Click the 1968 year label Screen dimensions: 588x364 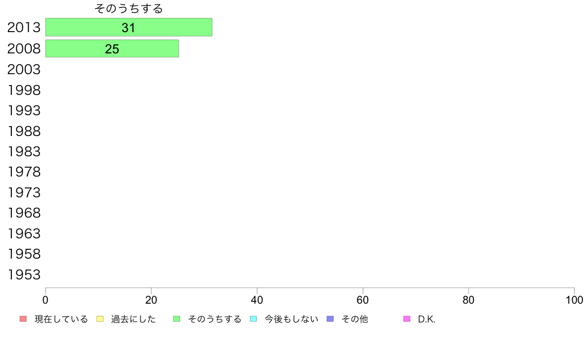[x=24, y=213]
